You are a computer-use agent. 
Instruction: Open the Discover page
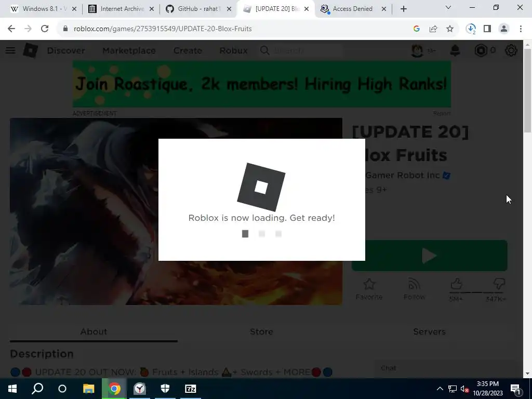66,50
